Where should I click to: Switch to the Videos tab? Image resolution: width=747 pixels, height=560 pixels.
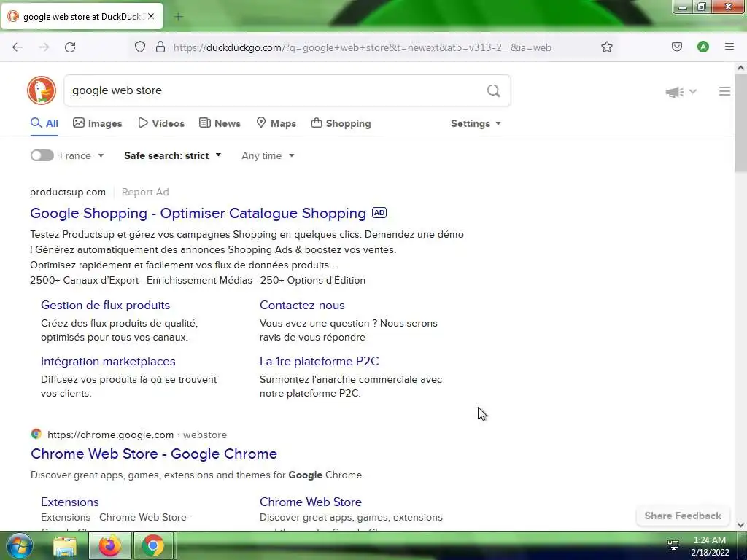[x=161, y=123]
